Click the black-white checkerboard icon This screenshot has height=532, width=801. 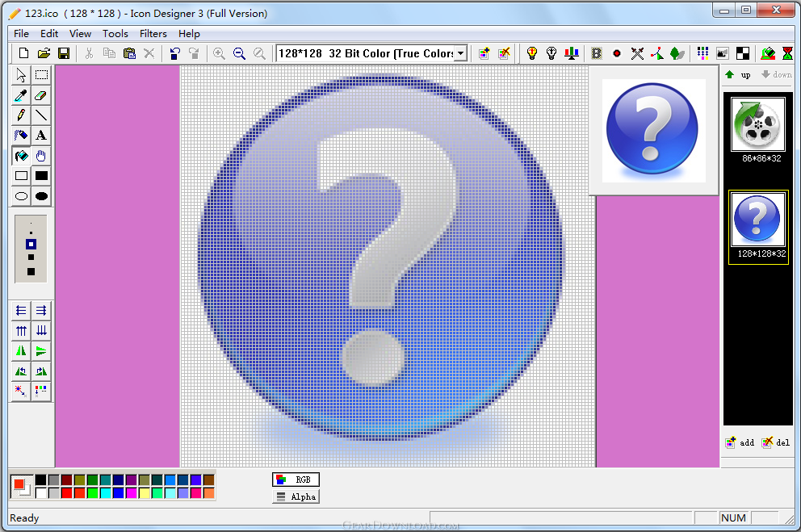pos(743,53)
